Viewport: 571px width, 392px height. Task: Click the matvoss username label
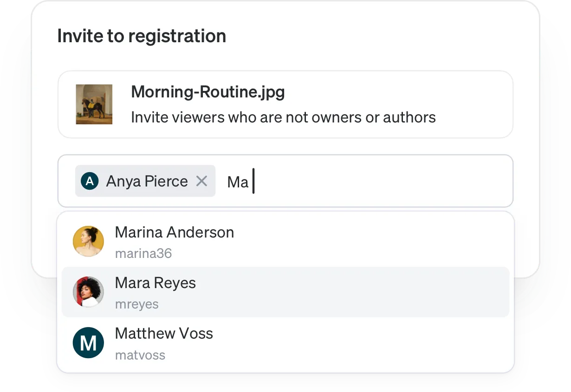(140, 355)
